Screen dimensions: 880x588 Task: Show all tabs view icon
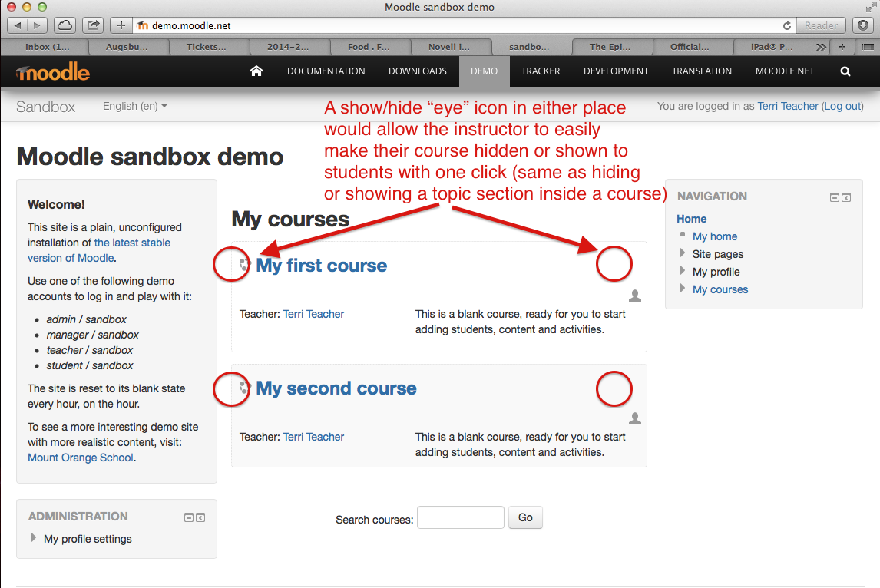point(867,47)
